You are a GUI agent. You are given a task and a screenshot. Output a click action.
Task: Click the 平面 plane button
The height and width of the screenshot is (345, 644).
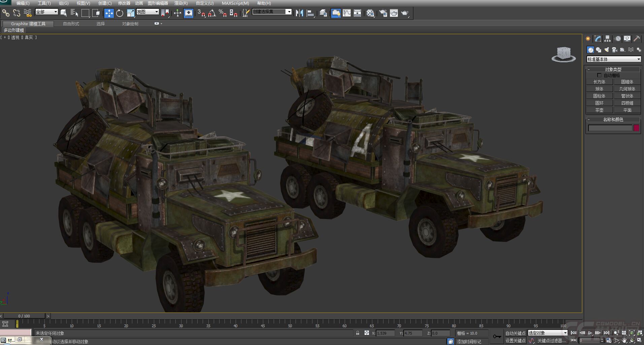click(627, 110)
